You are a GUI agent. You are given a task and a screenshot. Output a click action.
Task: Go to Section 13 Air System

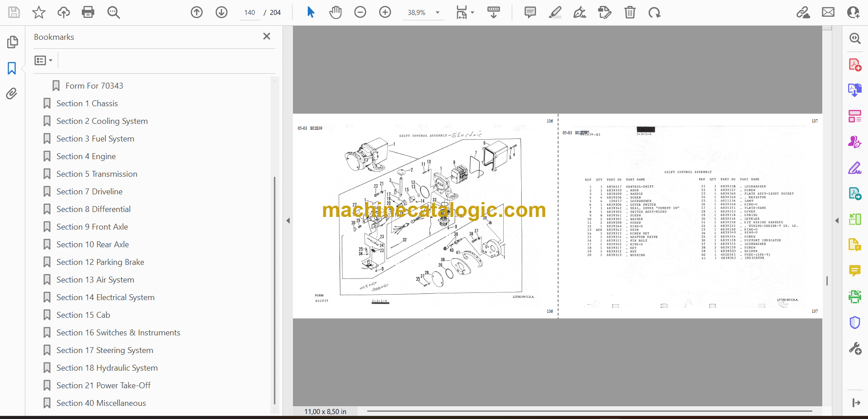[x=95, y=280]
